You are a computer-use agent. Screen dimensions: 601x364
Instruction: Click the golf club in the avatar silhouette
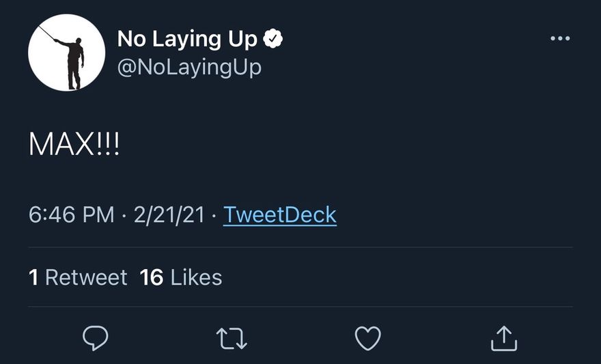[x=46, y=32]
